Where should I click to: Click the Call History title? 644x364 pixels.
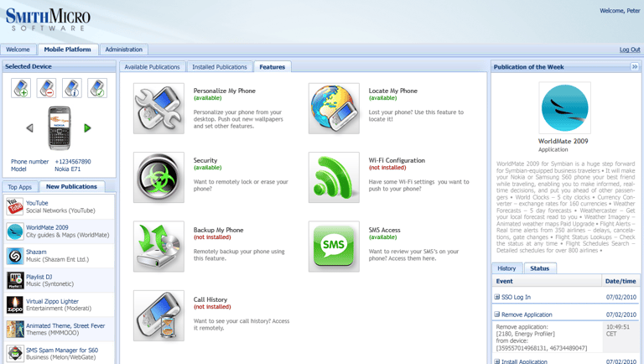click(x=210, y=299)
